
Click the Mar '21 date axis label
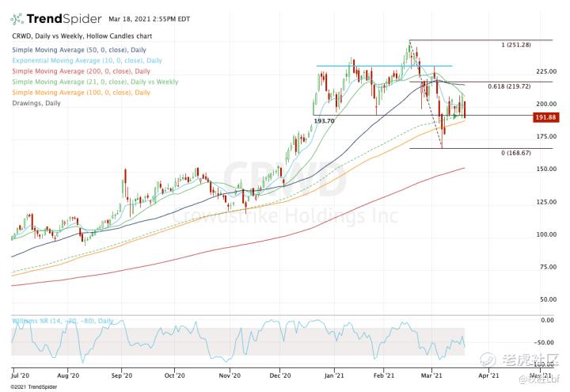tap(431, 375)
